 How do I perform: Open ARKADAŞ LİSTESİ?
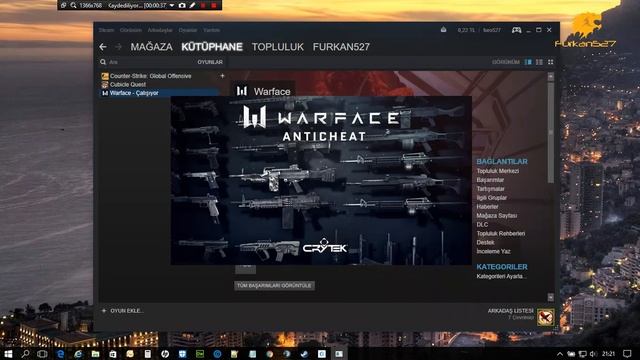(x=511, y=311)
